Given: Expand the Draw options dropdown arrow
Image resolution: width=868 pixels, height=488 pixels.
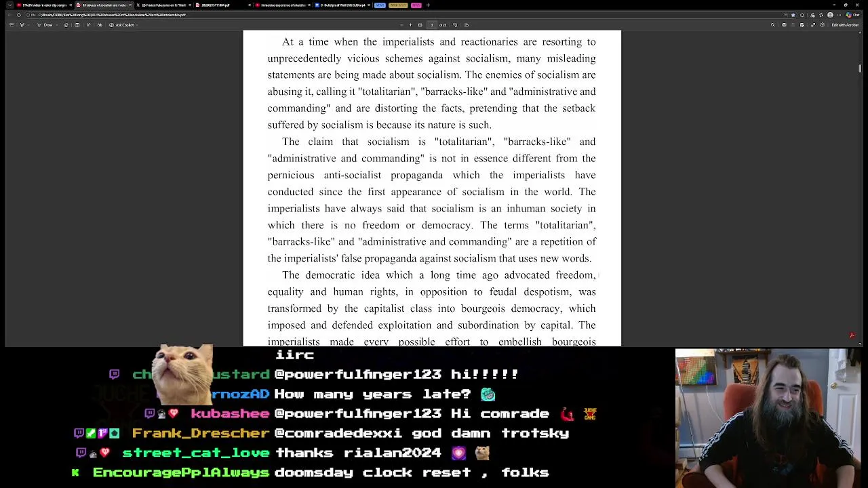Looking at the screenshot, I should click(56, 25).
